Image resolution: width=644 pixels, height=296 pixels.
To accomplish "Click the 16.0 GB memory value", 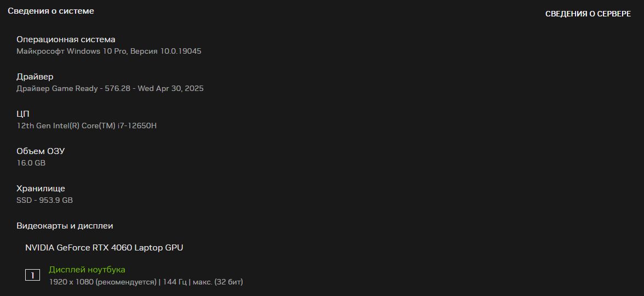I will pos(31,163).
